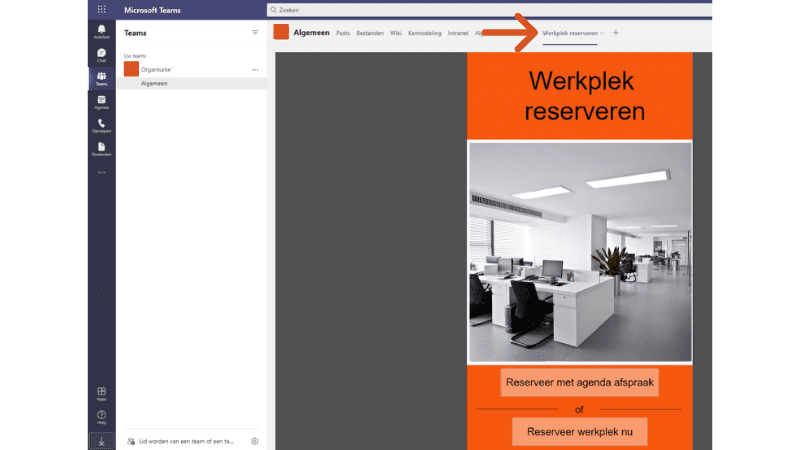This screenshot has height=450, width=800.
Task: Switch to the Wiki tab
Action: click(x=396, y=33)
